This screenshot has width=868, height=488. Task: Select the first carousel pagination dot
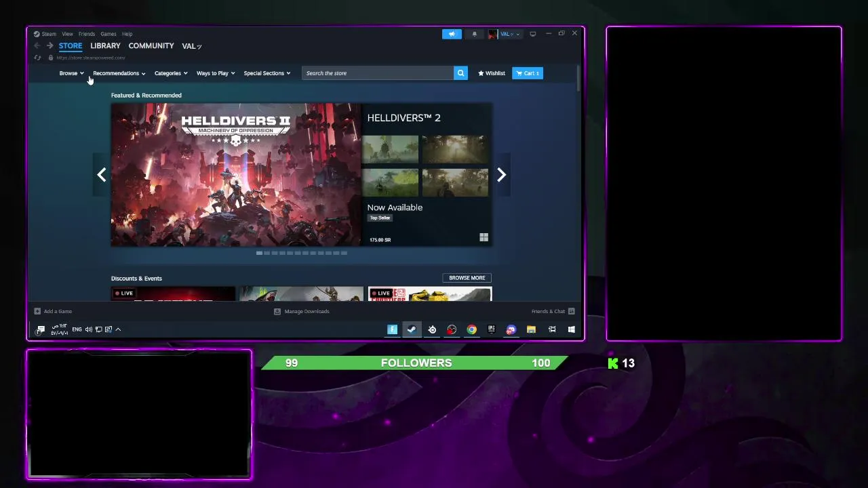coord(259,253)
